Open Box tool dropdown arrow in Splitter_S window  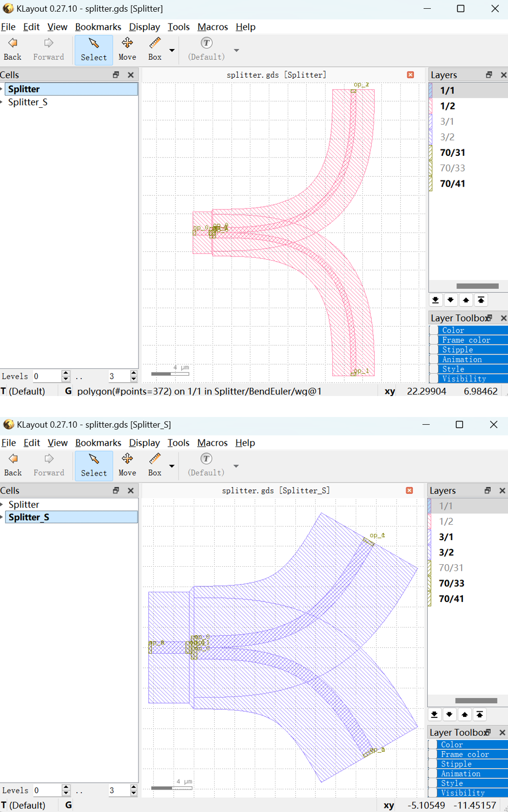pyautogui.click(x=172, y=466)
